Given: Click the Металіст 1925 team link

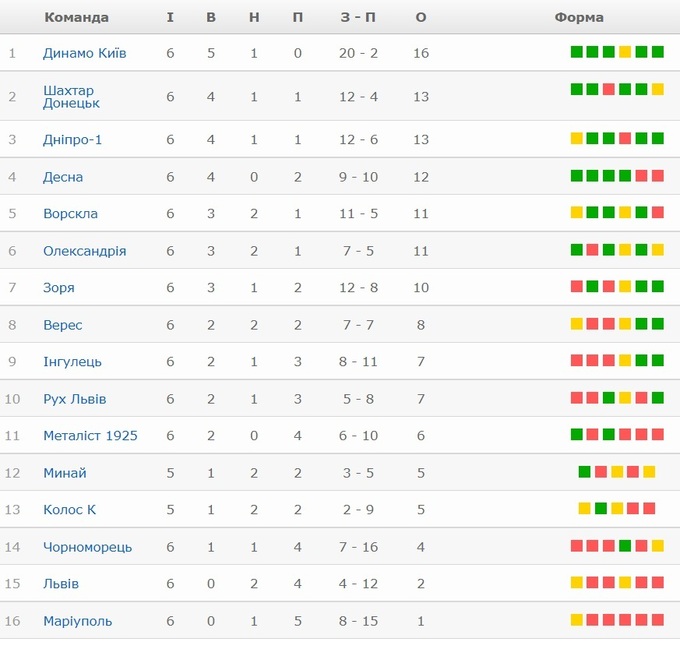Looking at the screenshot, I should [x=90, y=436].
